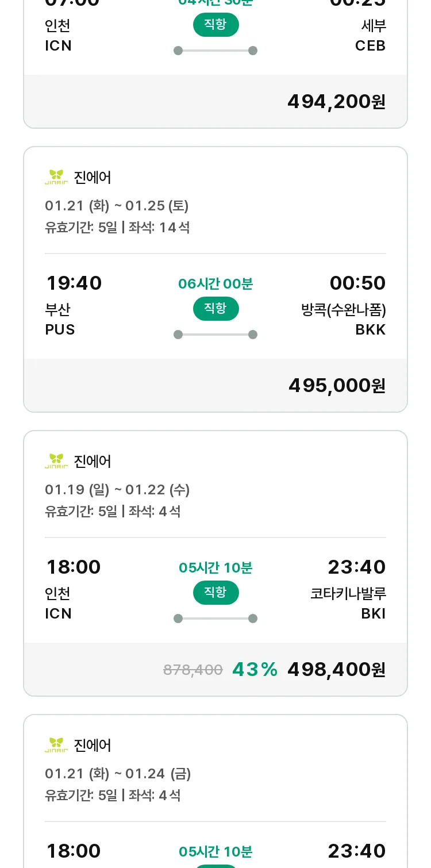Click route line under Busan–Bangkok flight
Screen dimensions: 431x868
(215, 335)
